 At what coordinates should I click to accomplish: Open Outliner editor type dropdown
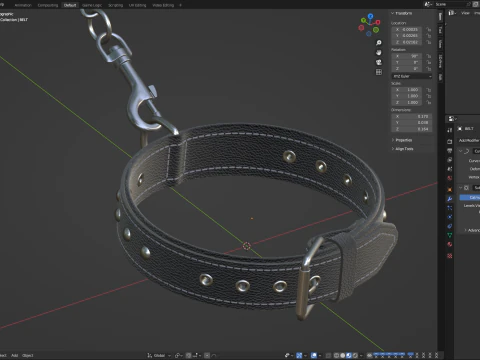(452, 13)
